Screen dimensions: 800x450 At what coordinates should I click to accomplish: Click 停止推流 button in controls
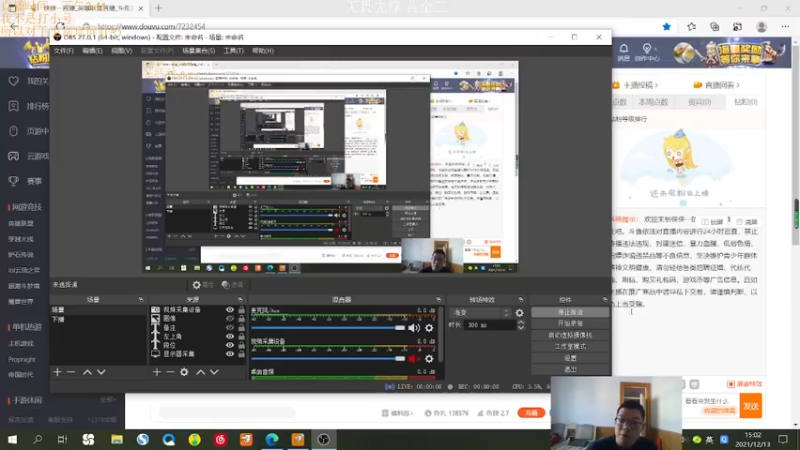(570, 312)
